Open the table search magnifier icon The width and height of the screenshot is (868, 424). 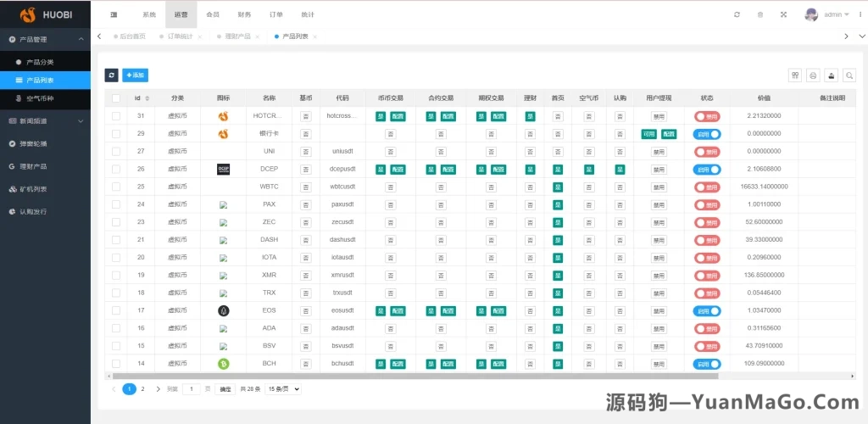pyautogui.click(x=849, y=75)
